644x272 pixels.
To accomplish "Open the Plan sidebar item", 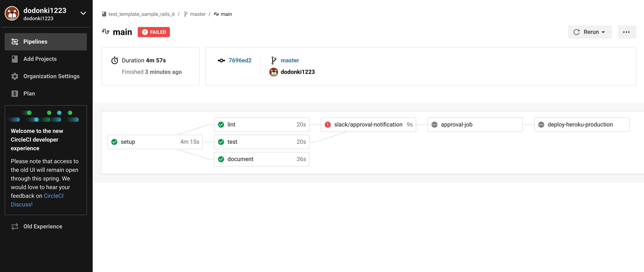I will tap(29, 93).
